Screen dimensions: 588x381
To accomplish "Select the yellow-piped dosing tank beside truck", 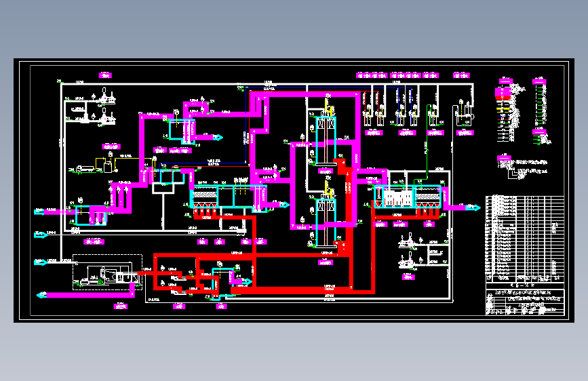I will point(108,167).
